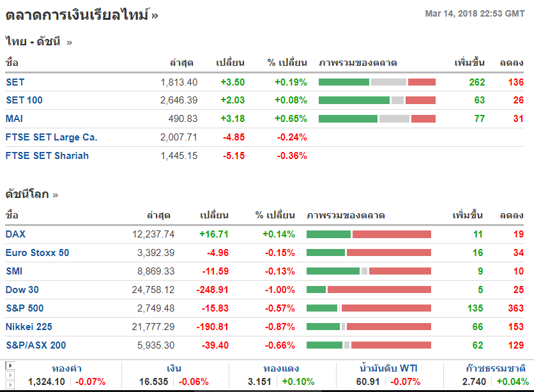Image resolution: width=534 pixels, height=392 pixels.
Task: Sort by % เปลี่ยน column in ดัชนีโลก
Action: click(x=275, y=215)
